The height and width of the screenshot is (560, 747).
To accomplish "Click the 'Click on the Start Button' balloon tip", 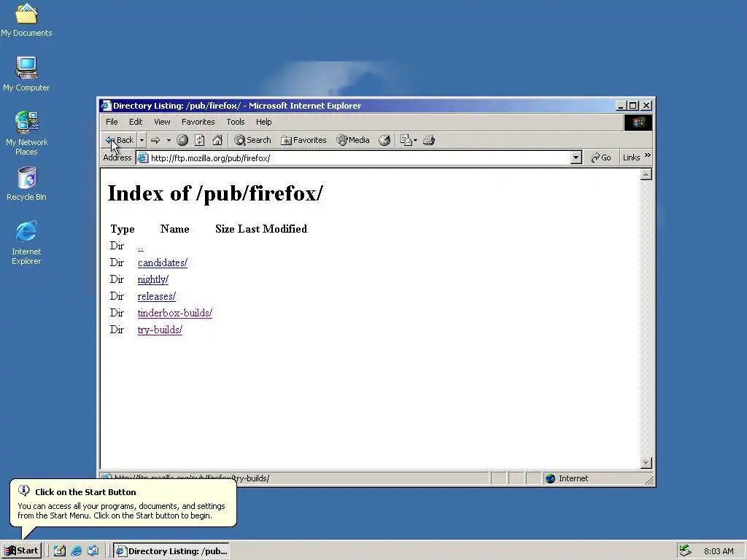I will [x=123, y=503].
